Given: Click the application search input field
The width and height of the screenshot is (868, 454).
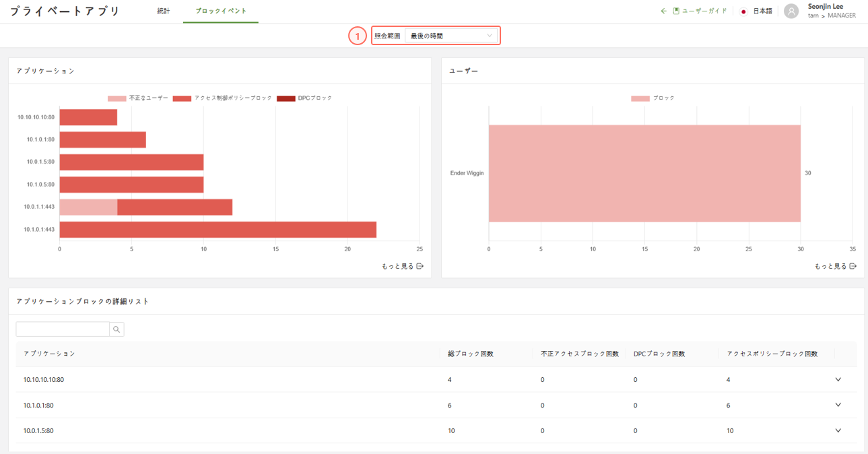Looking at the screenshot, I should (63, 329).
